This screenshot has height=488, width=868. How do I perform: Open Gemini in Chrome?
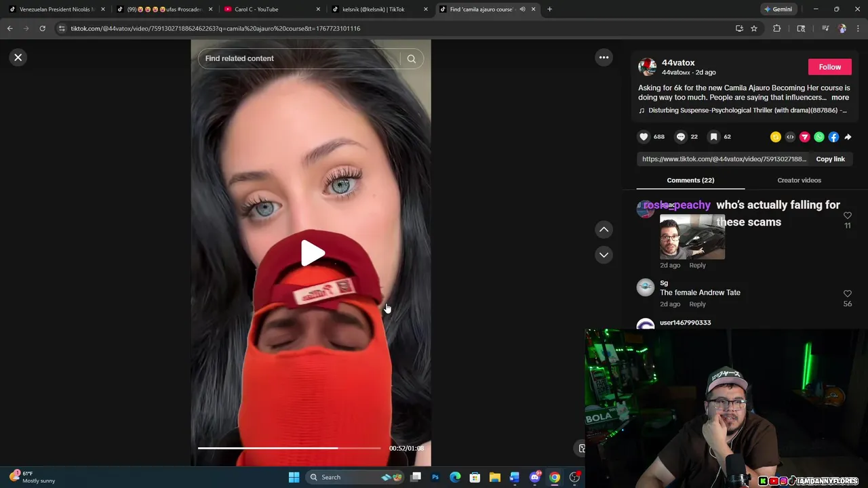[x=778, y=9]
